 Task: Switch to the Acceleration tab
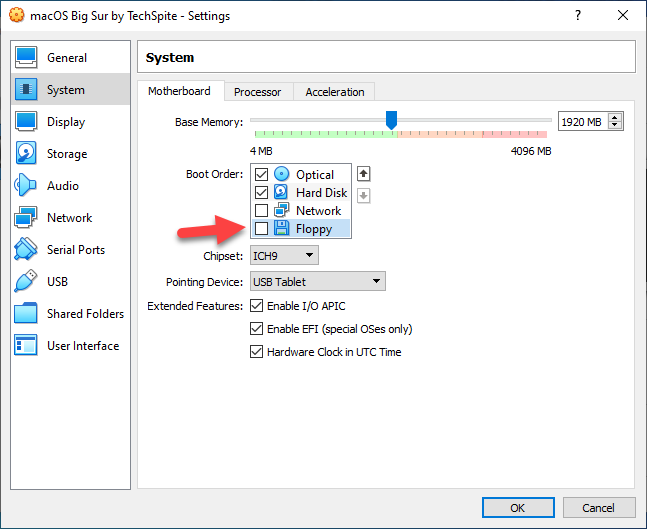335,92
